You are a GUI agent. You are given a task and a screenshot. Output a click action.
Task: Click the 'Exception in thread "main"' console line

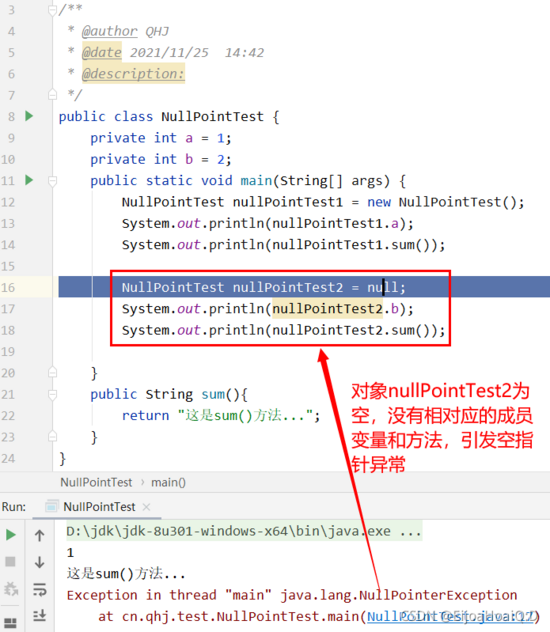tap(292, 595)
